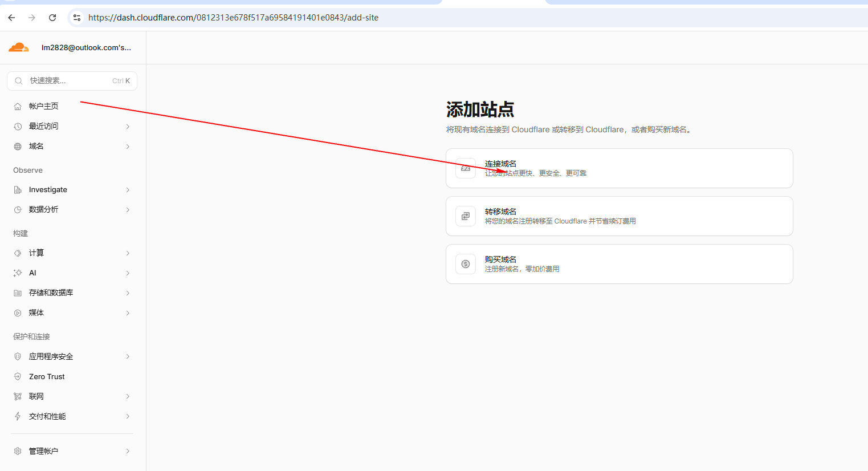Click the browser back arrow
868x471 pixels.
point(11,18)
